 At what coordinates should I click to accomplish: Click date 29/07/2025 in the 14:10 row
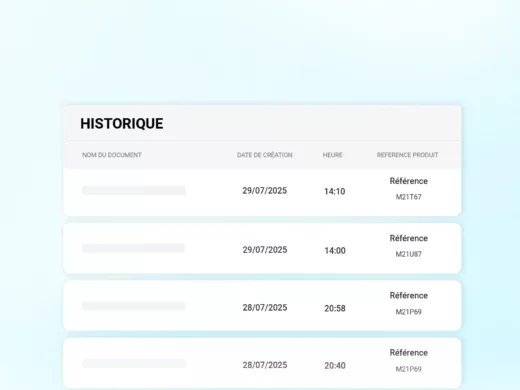265,191
